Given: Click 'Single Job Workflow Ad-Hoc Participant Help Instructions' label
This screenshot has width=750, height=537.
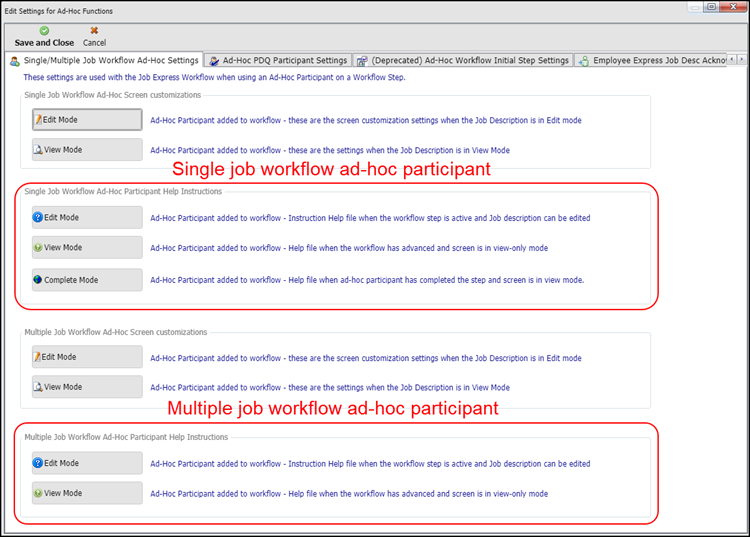Looking at the screenshot, I should click(x=123, y=191).
